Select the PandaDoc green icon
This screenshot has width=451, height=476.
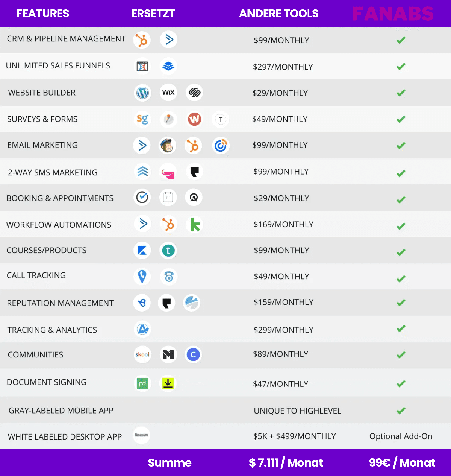[142, 383]
